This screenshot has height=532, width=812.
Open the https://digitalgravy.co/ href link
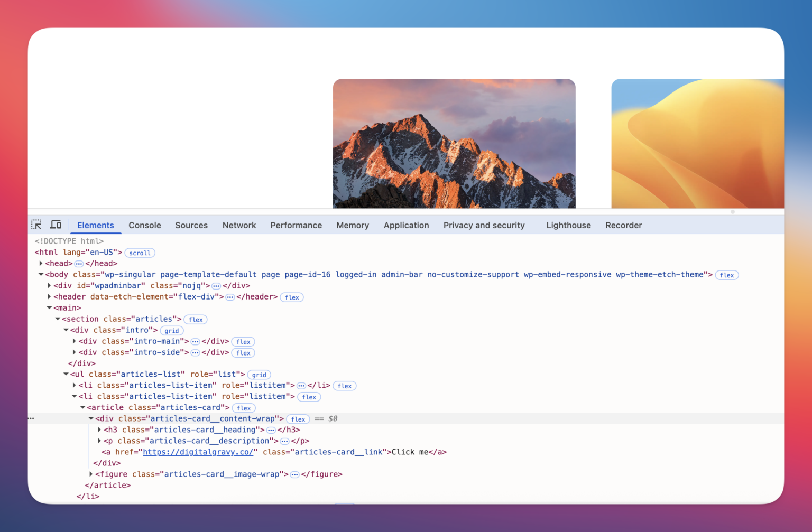pos(198,452)
